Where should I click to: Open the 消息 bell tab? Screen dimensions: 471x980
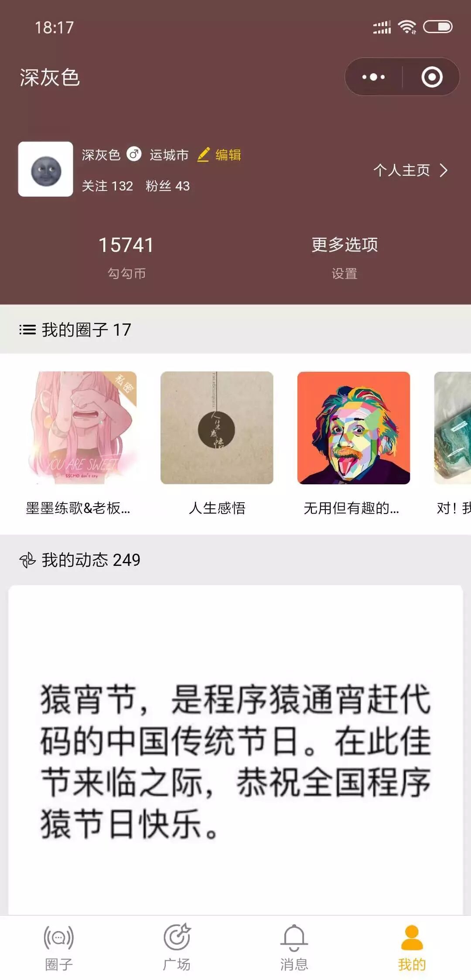coord(294,947)
